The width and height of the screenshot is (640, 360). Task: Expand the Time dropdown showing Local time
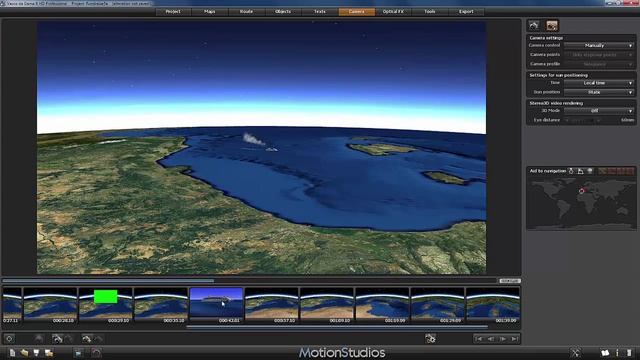(599, 83)
